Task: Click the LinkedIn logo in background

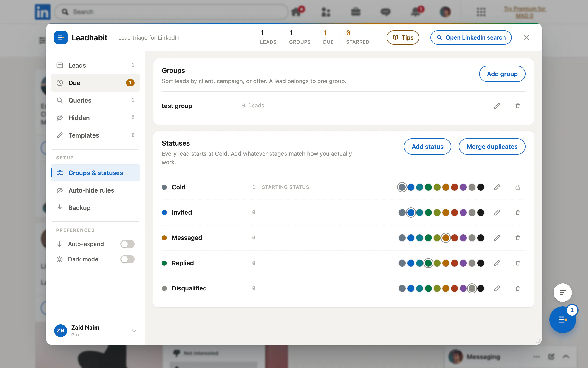Action: (x=42, y=12)
